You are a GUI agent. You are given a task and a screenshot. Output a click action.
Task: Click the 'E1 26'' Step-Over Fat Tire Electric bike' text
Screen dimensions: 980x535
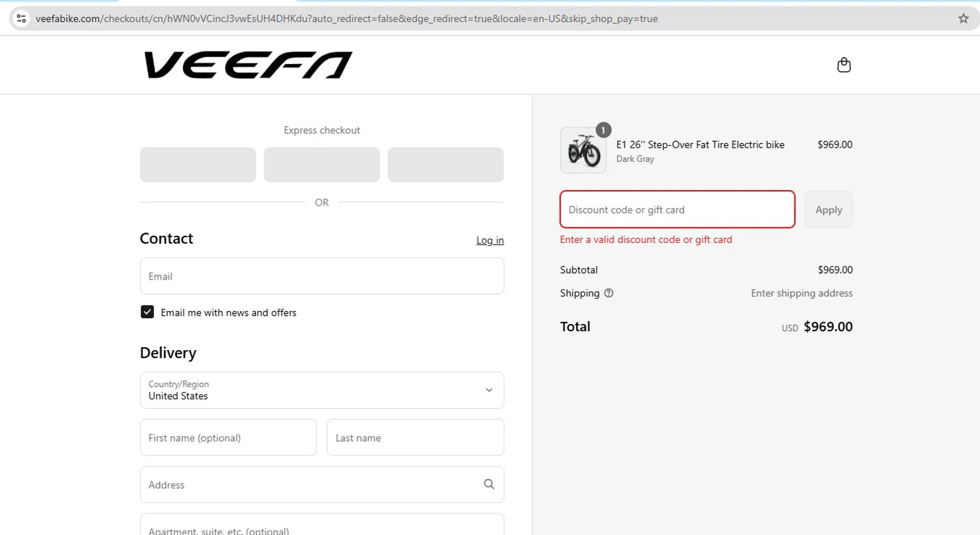pyautogui.click(x=700, y=145)
